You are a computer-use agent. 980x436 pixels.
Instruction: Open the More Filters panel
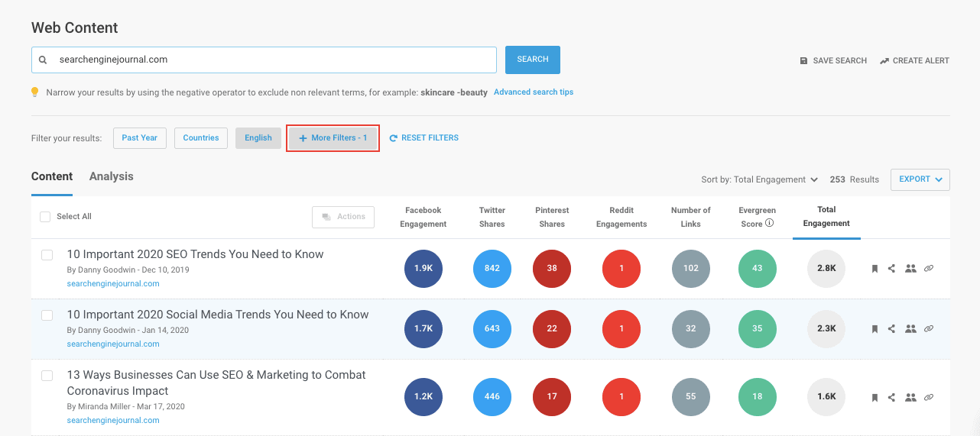pyautogui.click(x=333, y=138)
